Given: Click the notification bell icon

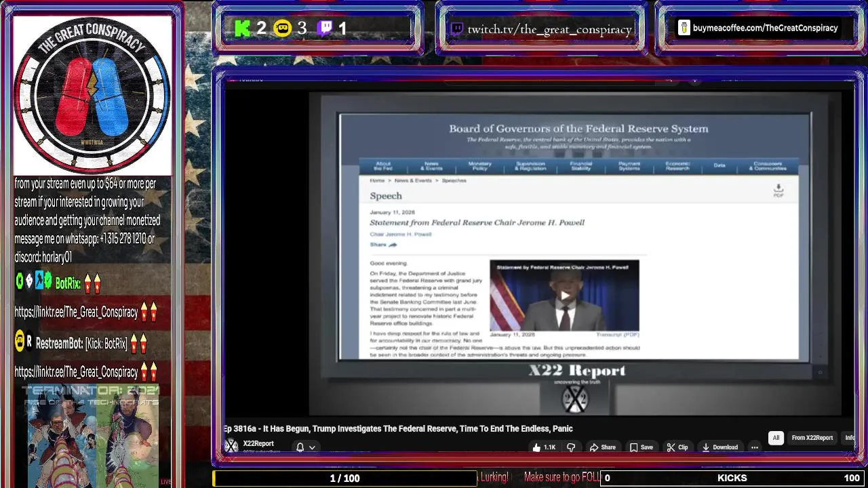Looking at the screenshot, I should pos(300,447).
